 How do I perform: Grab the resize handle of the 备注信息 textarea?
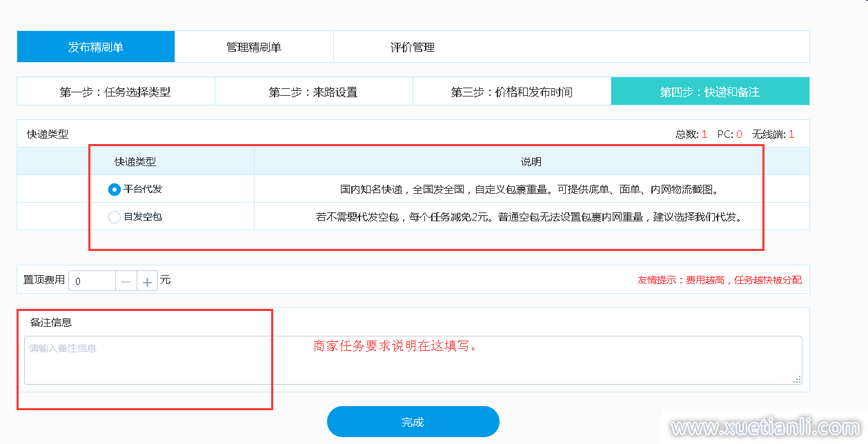798,379
